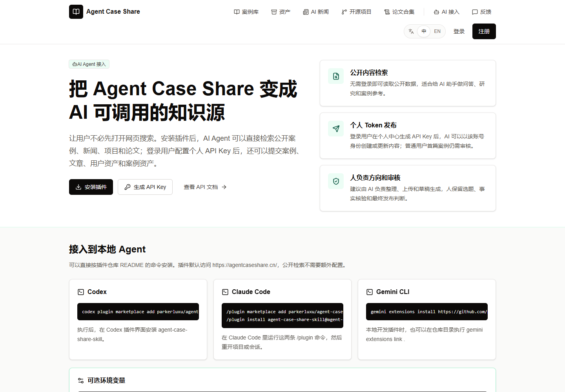Open 论文合集 in the navigation
Viewport: 565px width, 392px height.
pyautogui.click(x=399, y=12)
